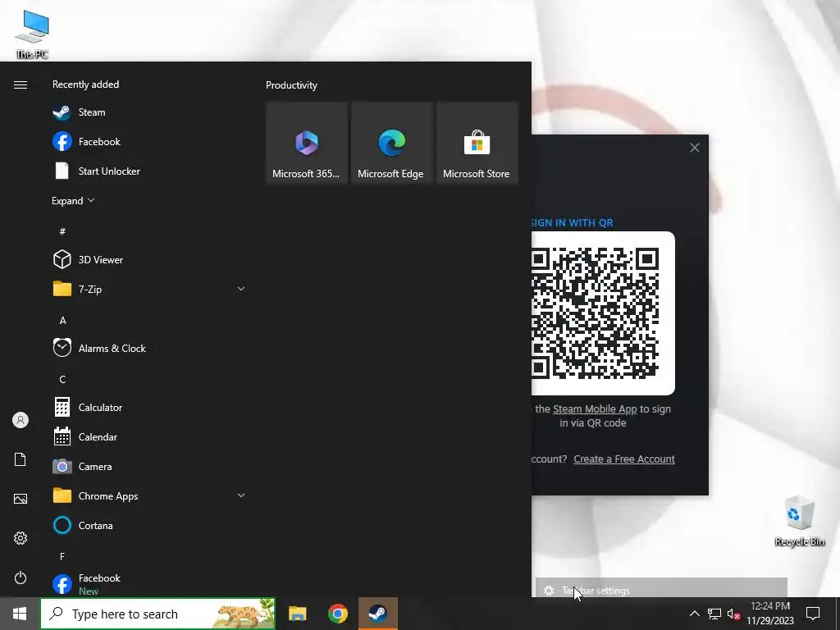Open 3D Viewer app

149,259
